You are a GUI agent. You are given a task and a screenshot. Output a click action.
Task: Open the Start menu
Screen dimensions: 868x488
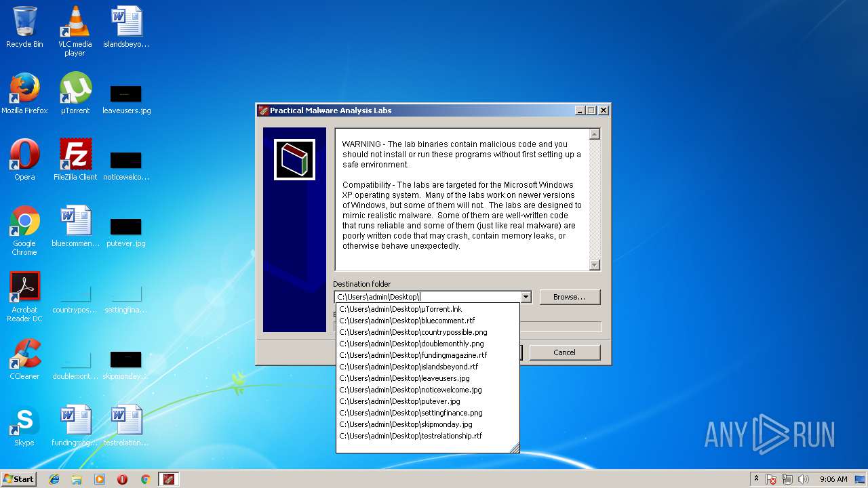point(19,479)
